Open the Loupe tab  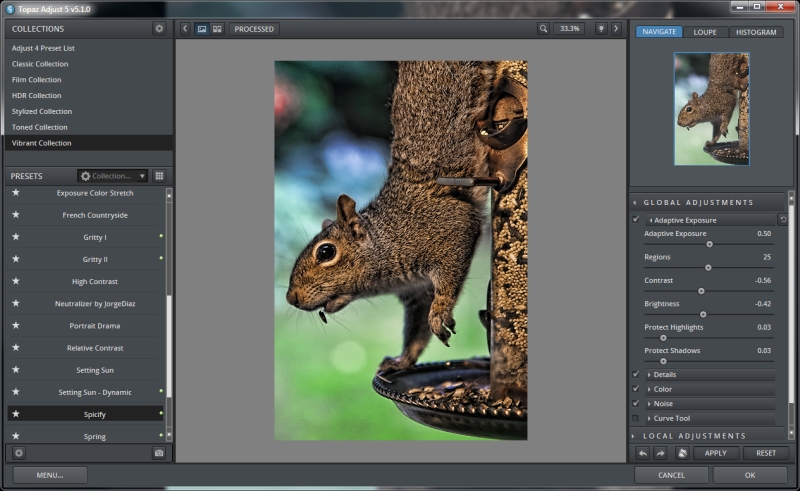pyautogui.click(x=707, y=32)
